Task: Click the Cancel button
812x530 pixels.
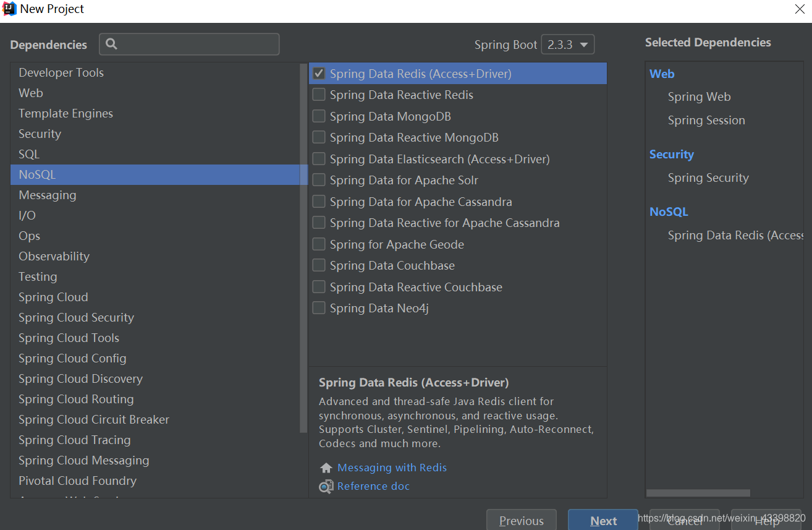Action: [685, 520]
